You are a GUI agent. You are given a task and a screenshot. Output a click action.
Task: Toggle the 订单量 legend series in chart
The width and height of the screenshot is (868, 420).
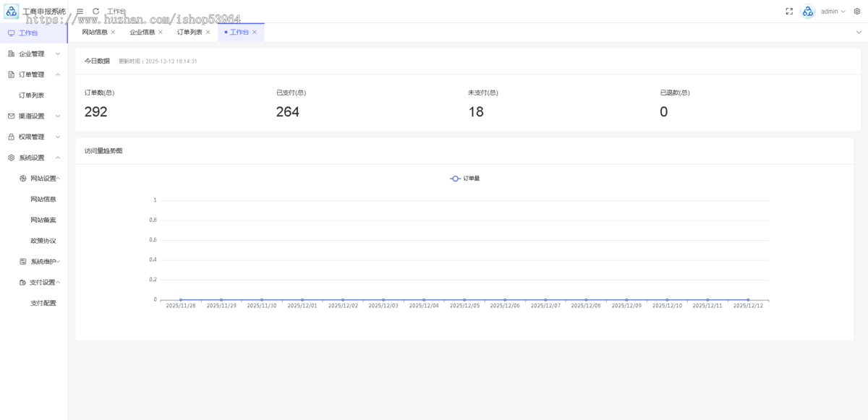(464, 179)
